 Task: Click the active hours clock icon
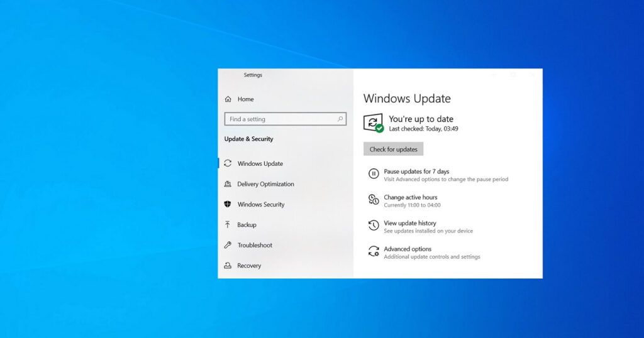click(374, 200)
